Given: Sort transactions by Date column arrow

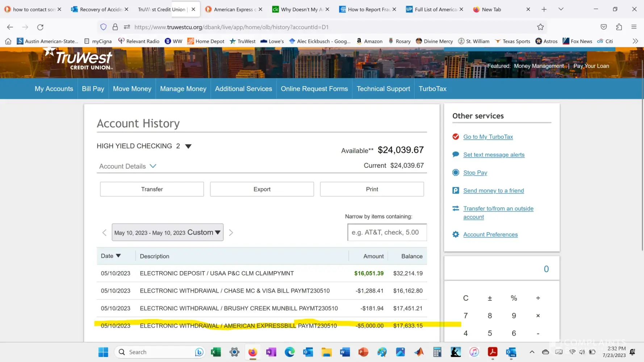Looking at the screenshot, I should (x=118, y=256).
